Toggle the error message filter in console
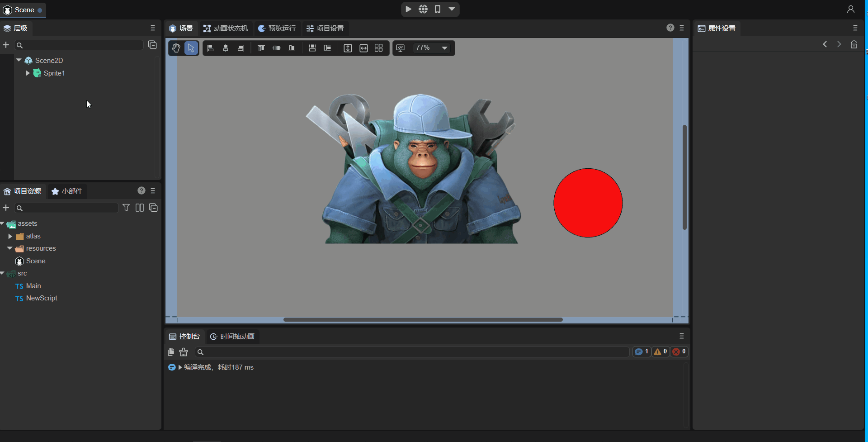Viewport: 868px width, 442px height. point(679,352)
